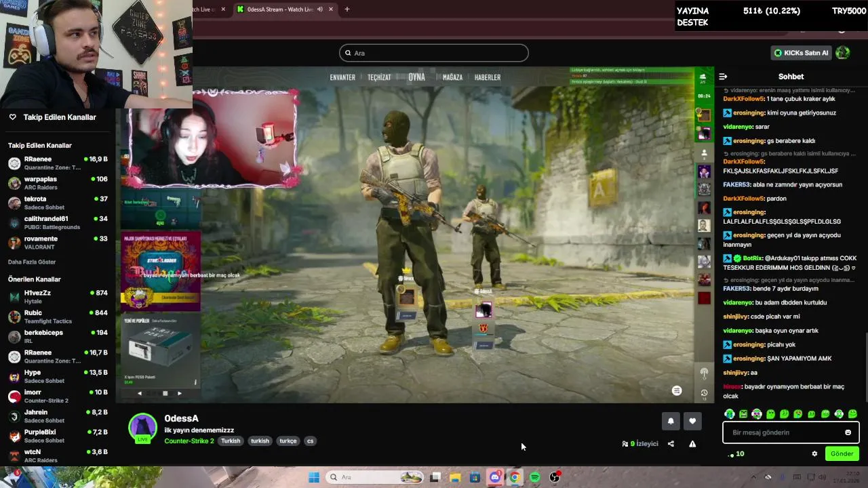Open berkebiceps recommended channel
The width and height of the screenshot is (868, 488).
tap(58, 337)
